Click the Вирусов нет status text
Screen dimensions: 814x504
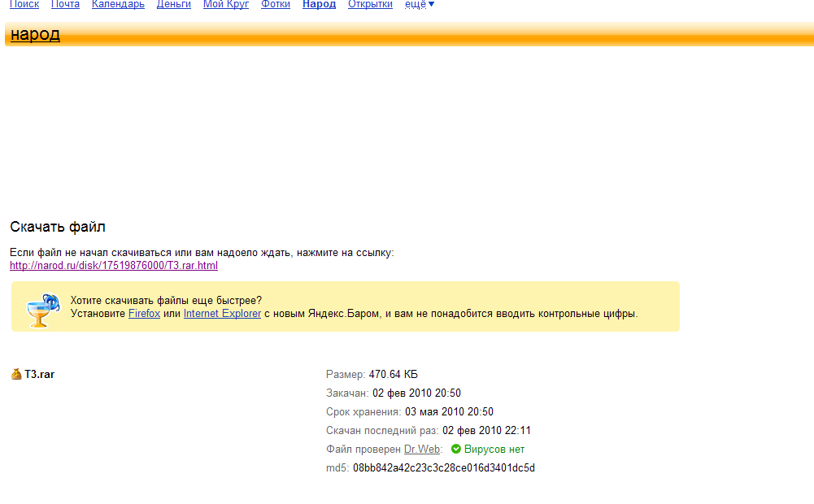tap(494, 450)
